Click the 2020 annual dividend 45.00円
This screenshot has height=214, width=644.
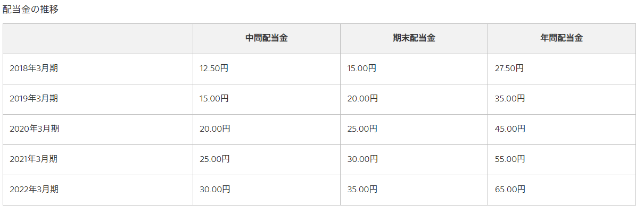coord(510,129)
